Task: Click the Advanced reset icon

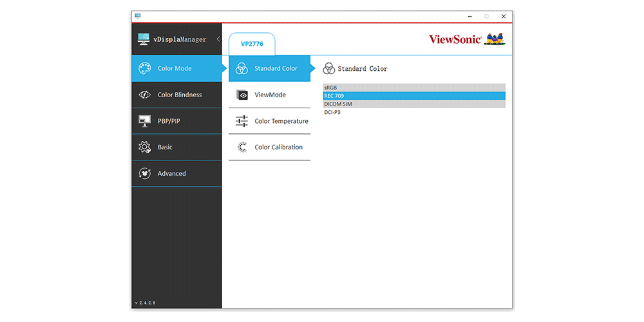Action: click(x=144, y=173)
